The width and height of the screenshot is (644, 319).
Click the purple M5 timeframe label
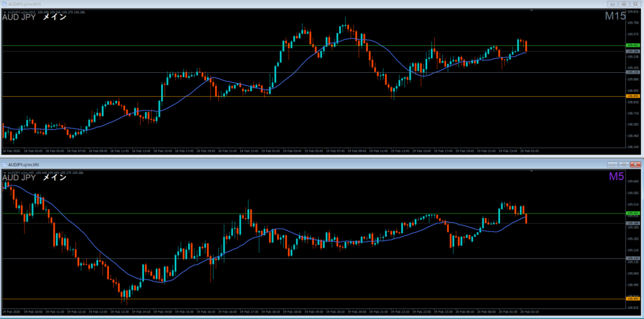[x=616, y=177]
